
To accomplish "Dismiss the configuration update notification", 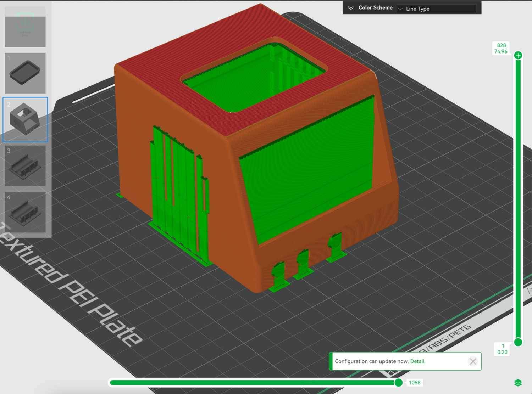I will [x=472, y=361].
